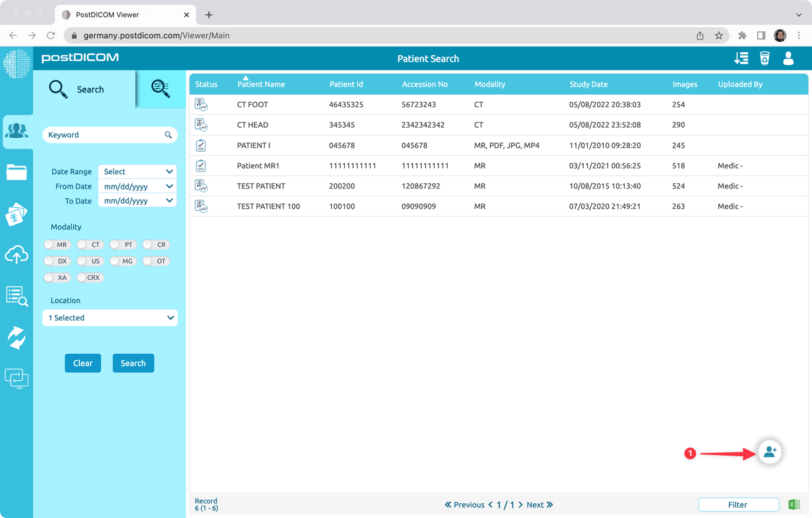The width and height of the screenshot is (812, 518).
Task: Open the Folders panel from the sidebar
Action: pyautogui.click(x=16, y=172)
